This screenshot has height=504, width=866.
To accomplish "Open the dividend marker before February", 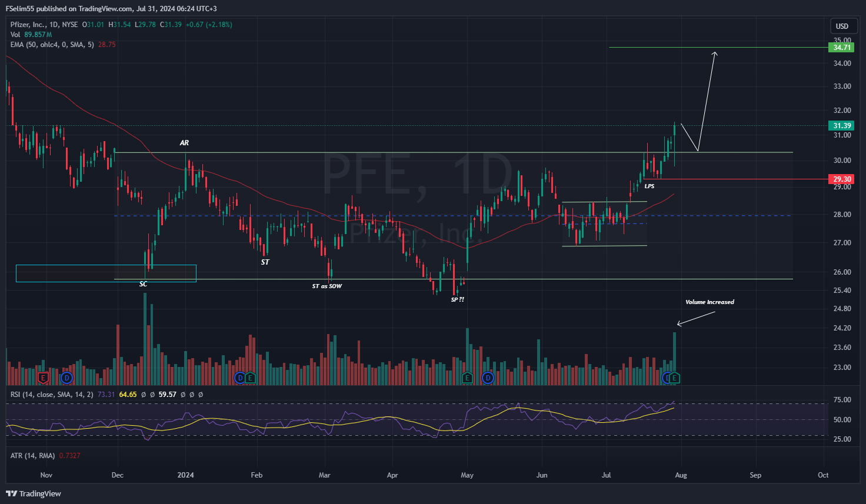I will coord(239,377).
